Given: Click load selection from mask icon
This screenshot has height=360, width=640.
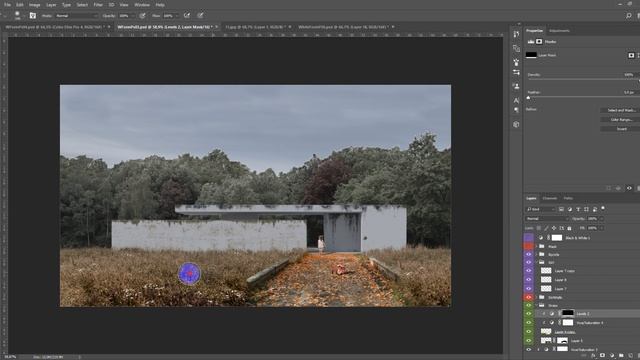Looking at the screenshot, I should pyautogui.click(x=609, y=188).
